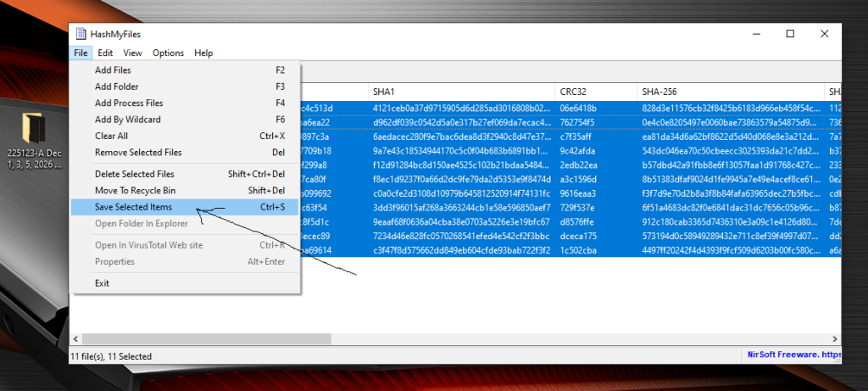Select Add Process Files entry

pyautogui.click(x=185, y=103)
